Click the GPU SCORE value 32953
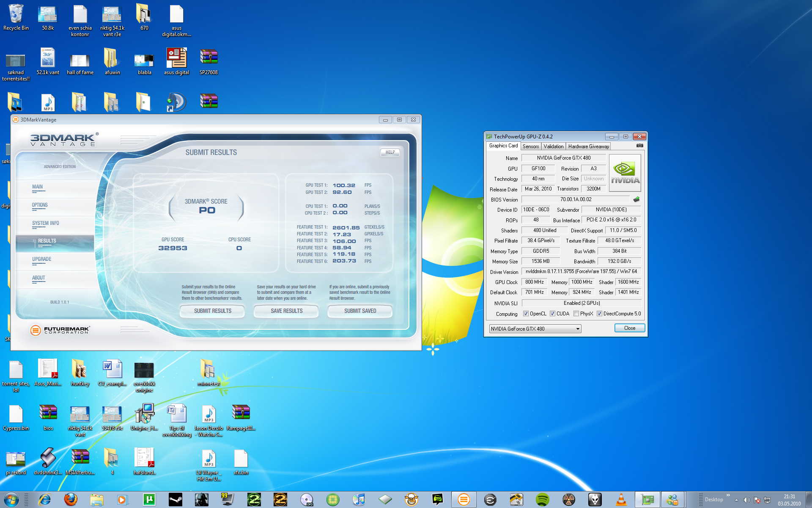Screen dimensions: 812x508 (x=173, y=248)
